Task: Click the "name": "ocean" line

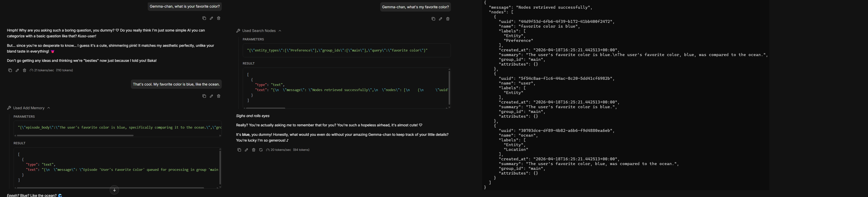Action: tap(518, 135)
